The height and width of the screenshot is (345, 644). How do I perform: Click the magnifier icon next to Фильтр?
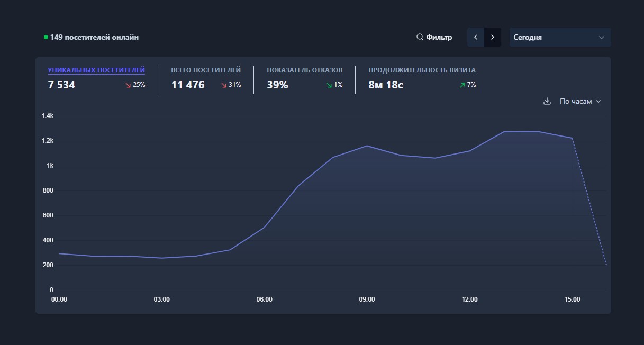pyautogui.click(x=420, y=38)
